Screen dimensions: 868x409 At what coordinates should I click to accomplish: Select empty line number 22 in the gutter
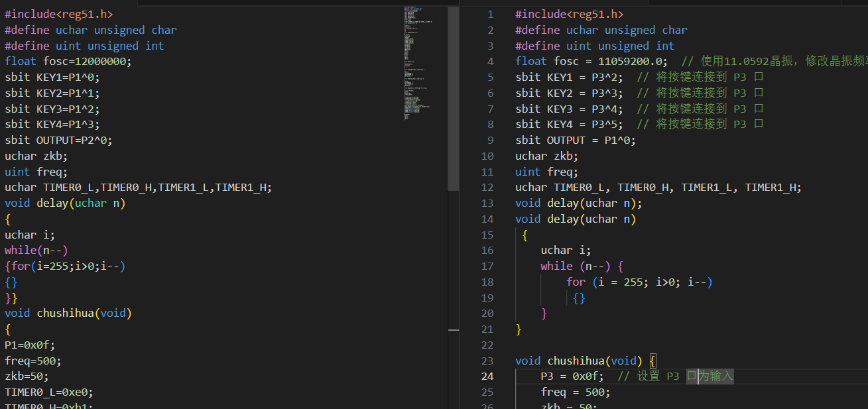point(487,345)
